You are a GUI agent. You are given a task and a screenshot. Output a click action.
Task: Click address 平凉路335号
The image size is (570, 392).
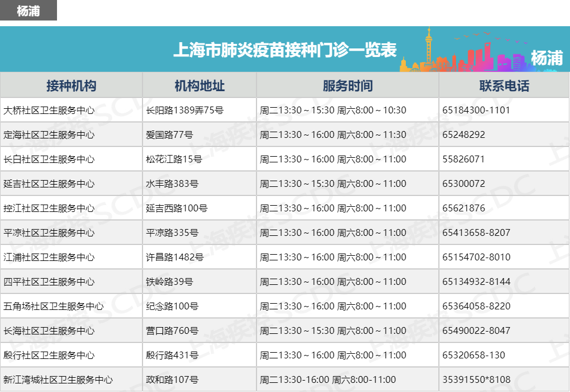point(172,232)
